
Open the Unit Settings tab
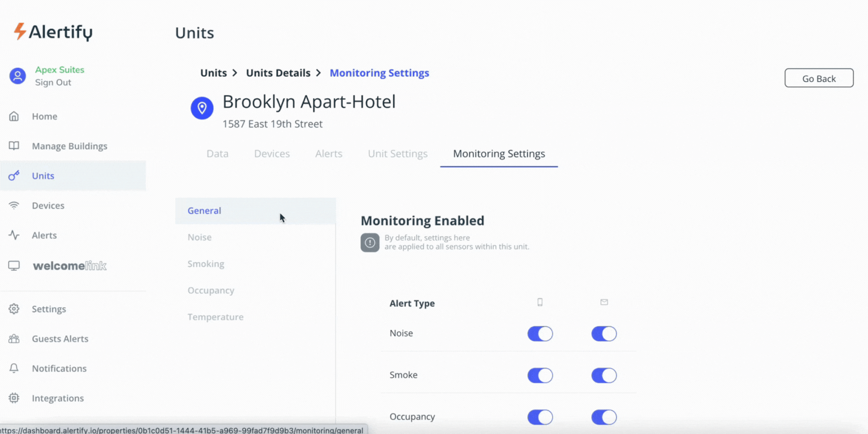397,154
